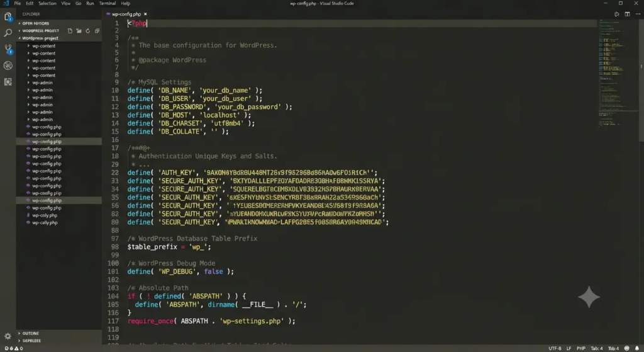644x352 pixels.
Task: Change the Tab: 4 indentation setting
Action: (597, 348)
